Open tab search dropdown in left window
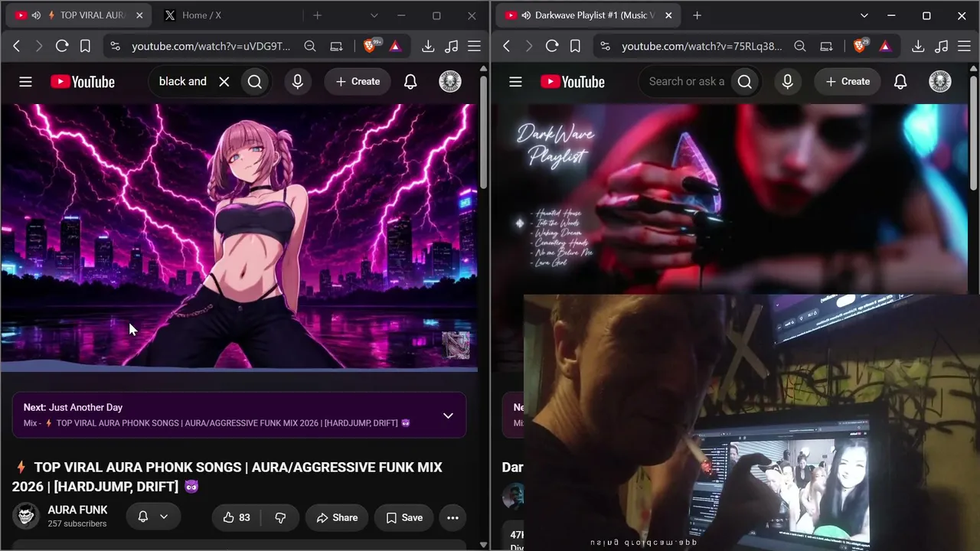This screenshot has height=551, width=980. (x=374, y=15)
